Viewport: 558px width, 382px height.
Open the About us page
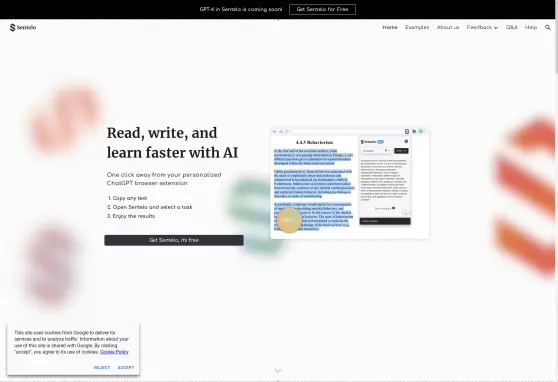click(x=448, y=27)
